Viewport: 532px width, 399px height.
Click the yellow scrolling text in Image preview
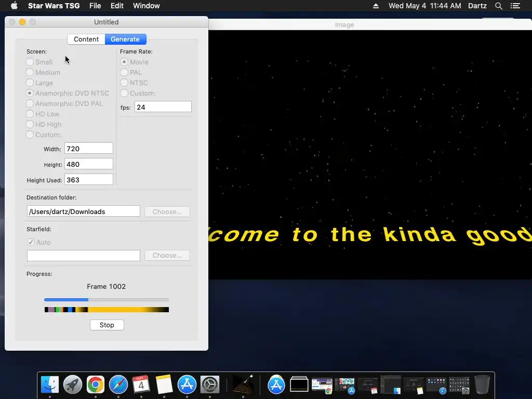click(x=370, y=235)
